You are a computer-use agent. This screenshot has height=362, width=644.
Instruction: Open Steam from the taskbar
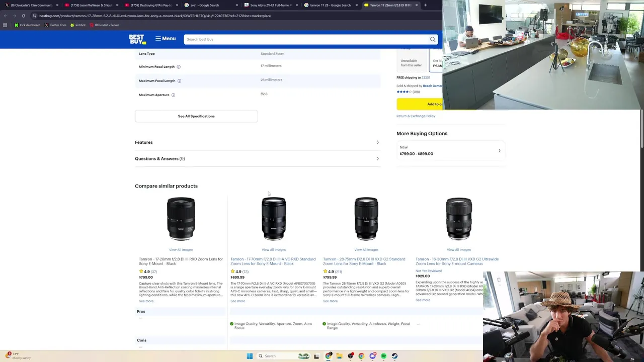[x=394, y=356]
